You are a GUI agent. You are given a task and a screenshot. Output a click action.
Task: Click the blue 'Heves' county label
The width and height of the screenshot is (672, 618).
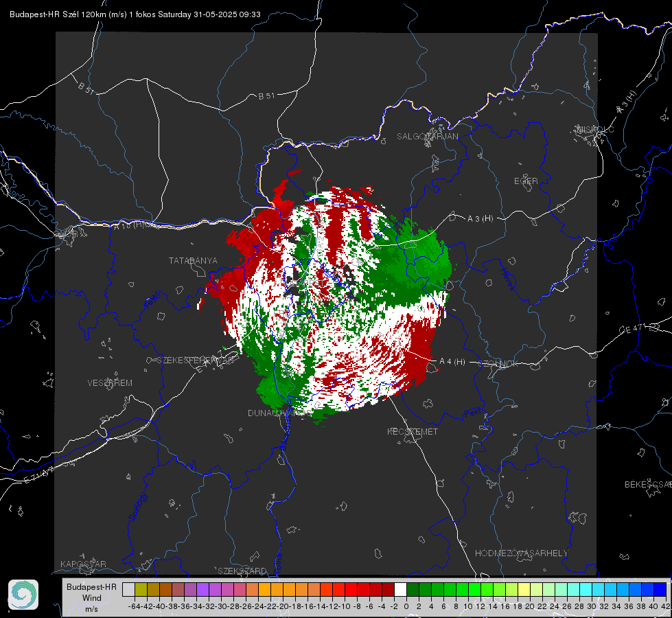(508, 279)
